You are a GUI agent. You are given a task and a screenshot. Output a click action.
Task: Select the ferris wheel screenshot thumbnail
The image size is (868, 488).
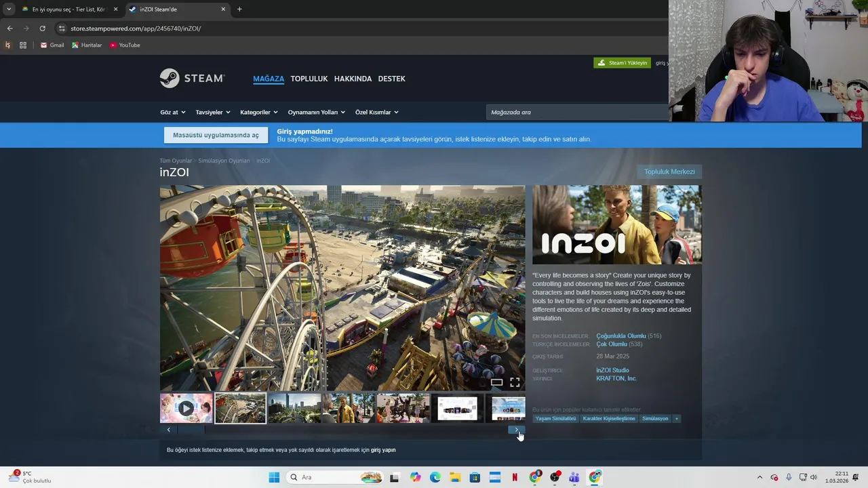click(240, 408)
